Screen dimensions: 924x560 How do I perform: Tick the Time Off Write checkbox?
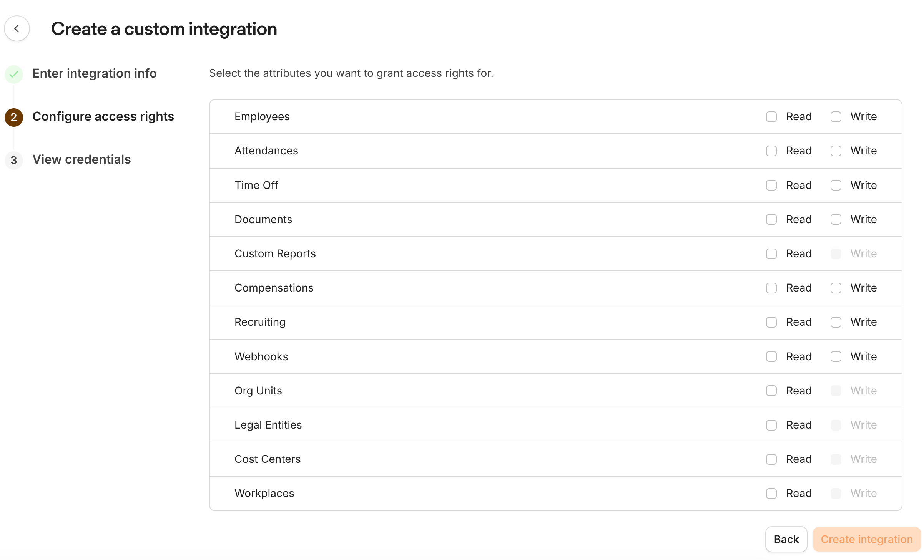coord(836,185)
